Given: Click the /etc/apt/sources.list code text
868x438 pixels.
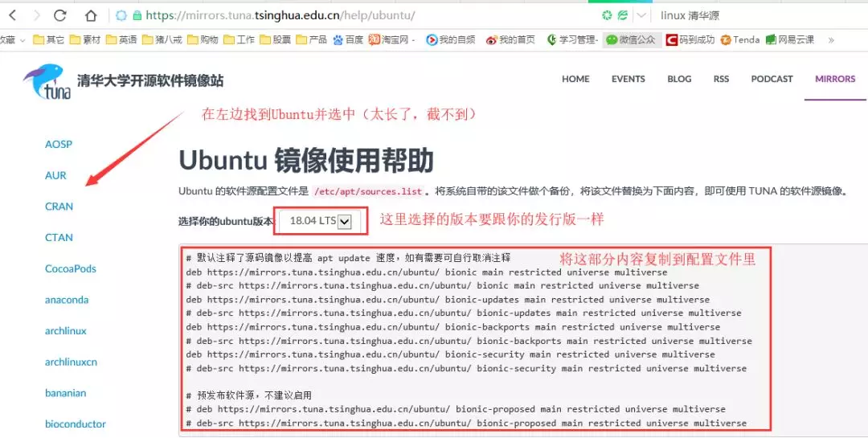Looking at the screenshot, I should 368,191.
